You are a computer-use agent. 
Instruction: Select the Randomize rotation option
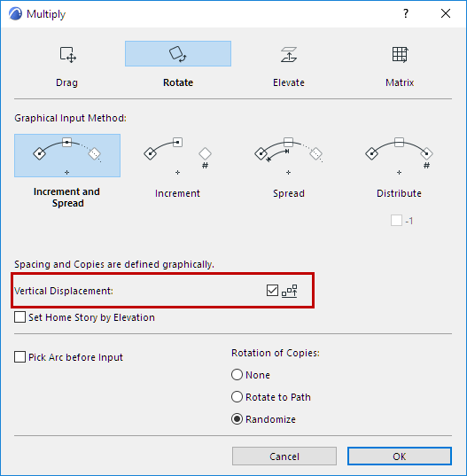point(237,419)
